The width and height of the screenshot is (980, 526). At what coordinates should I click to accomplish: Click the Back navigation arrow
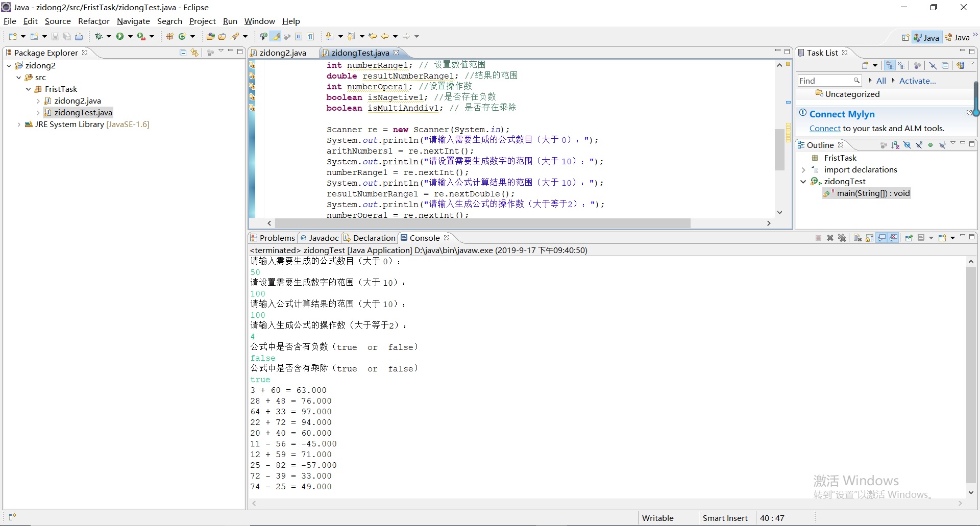coord(385,36)
